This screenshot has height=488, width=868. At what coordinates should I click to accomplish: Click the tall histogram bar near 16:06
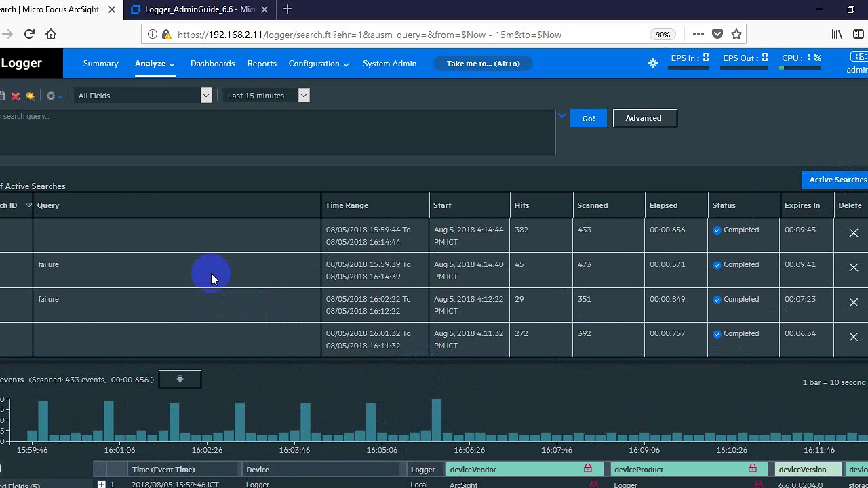point(437,420)
